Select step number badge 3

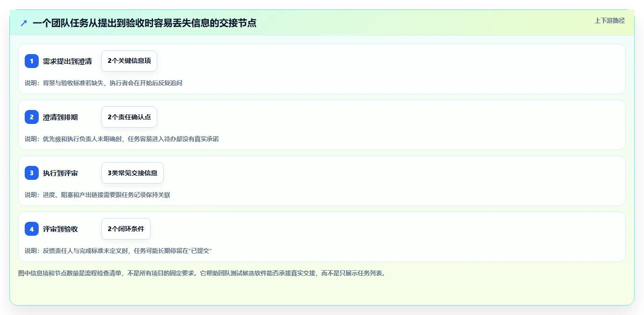(x=32, y=173)
